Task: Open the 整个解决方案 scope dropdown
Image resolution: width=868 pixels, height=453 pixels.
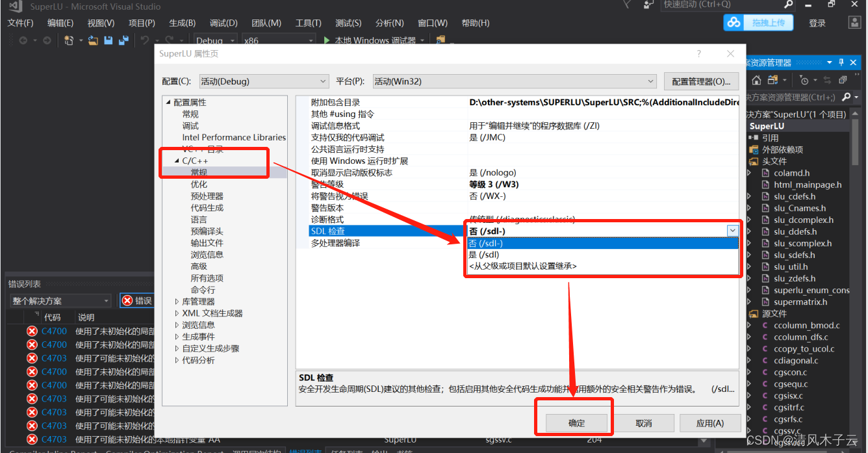Action: click(61, 301)
